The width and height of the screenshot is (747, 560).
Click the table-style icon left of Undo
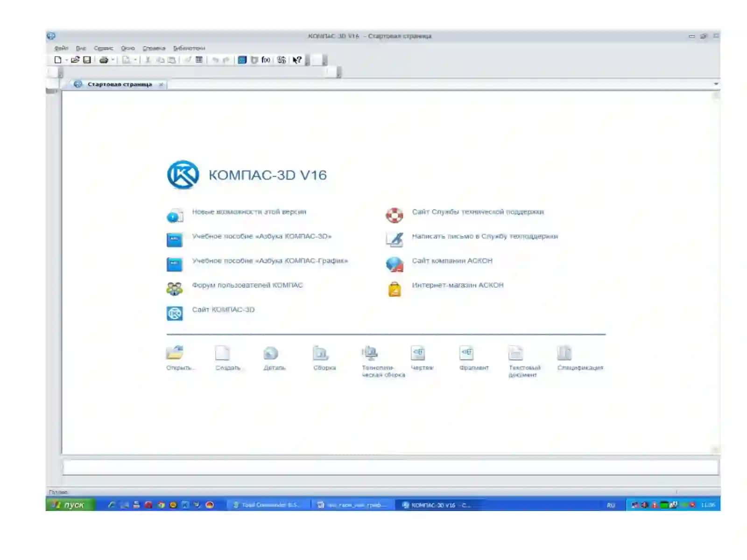(x=199, y=60)
